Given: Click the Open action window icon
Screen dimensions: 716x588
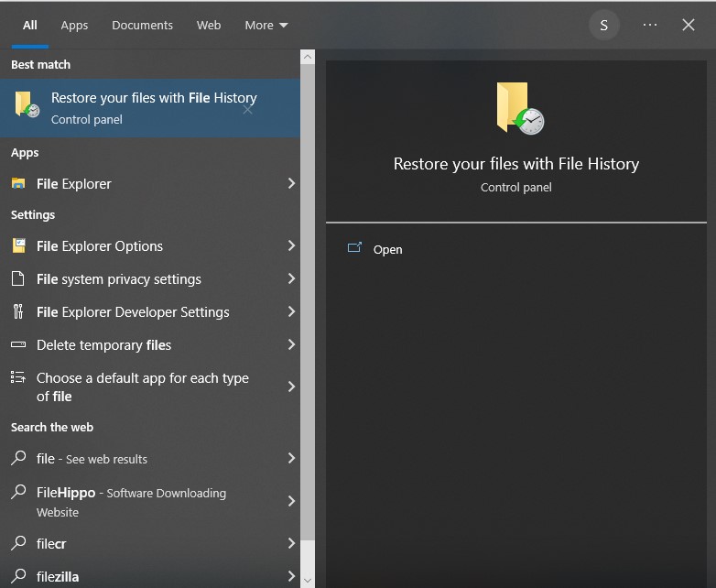Looking at the screenshot, I should coord(354,247).
